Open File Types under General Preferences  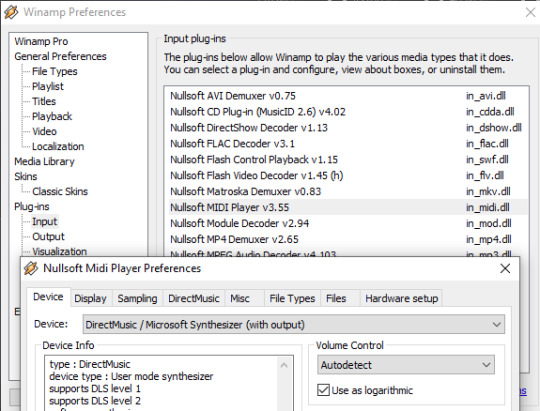[x=55, y=71]
